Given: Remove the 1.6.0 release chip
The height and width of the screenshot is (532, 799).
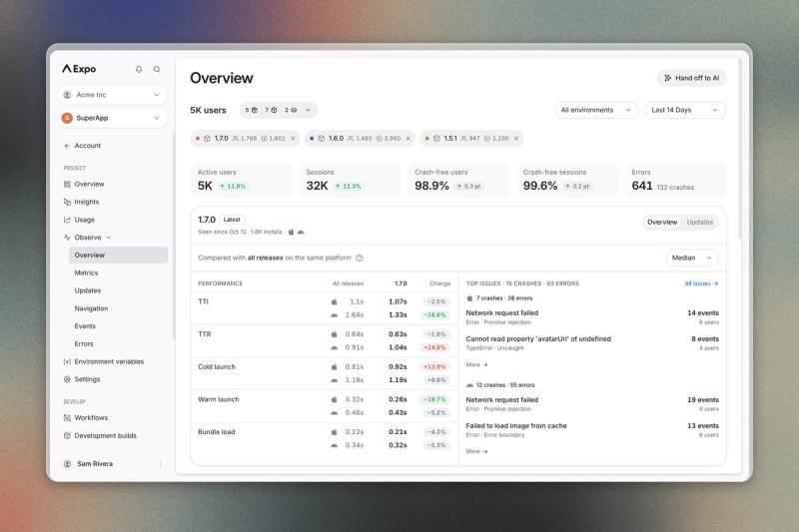Looking at the screenshot, I should [408, 139].
